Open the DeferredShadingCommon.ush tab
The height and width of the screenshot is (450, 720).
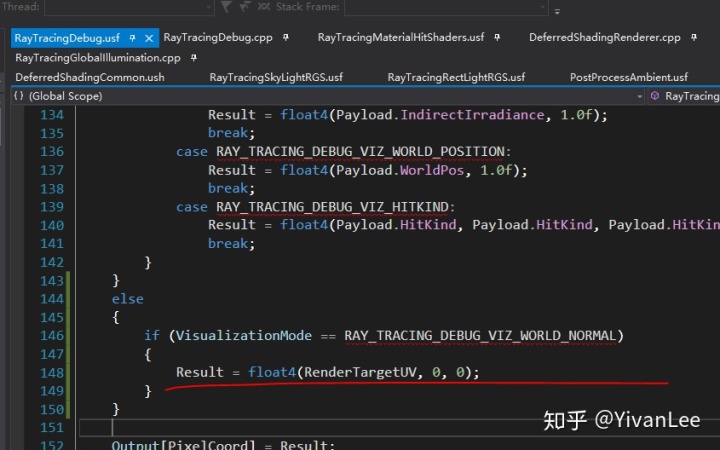pyautogui.click(x=90, y=77)
